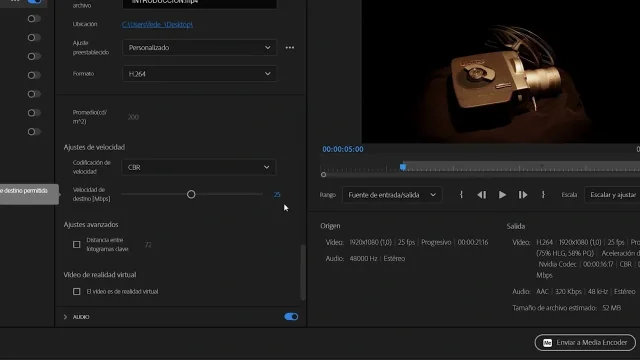
Task: Click the target bitrate value 25
Action: pyautogui.click(x=277, y=195)
